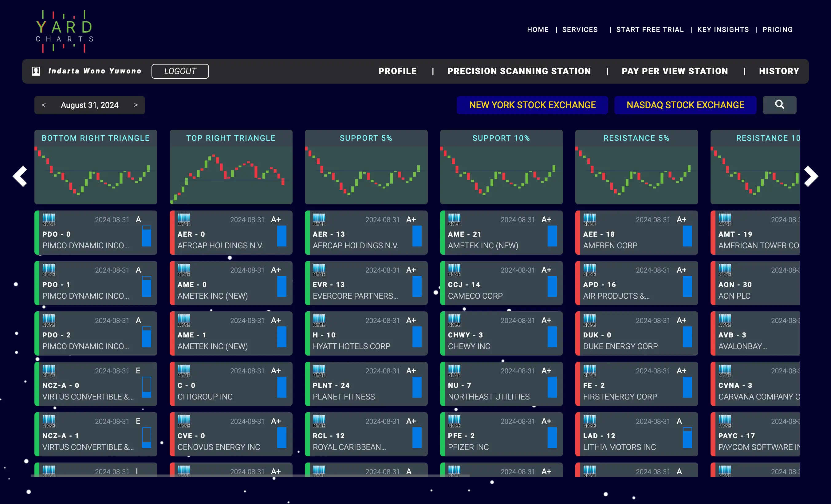Image resolution: width=831 pixels, height=504 pixels.
Task: Click the NYSE icon on H - 10 card
Action: point(319,321)
